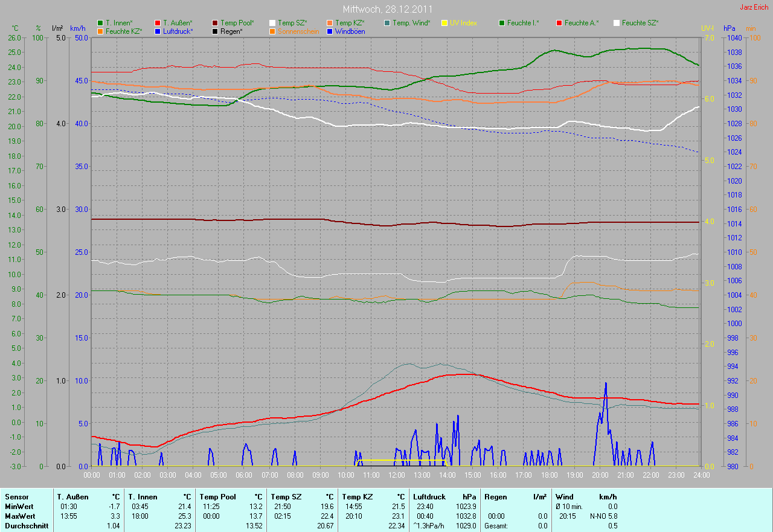Toggle the Sonnenschein legend label
Viewport: 773px width, 532px height.
pyautogui.click(x=298, y=31)
